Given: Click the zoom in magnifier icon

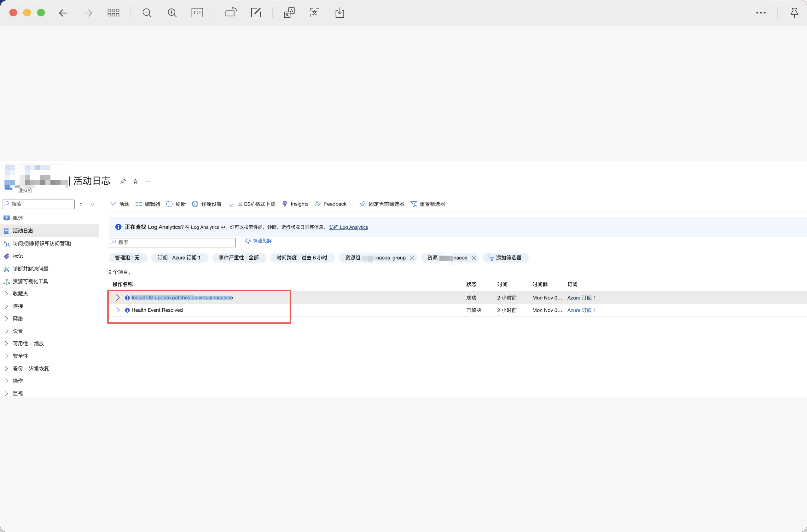Looking at the screenshot, I should tap(172, 13).
